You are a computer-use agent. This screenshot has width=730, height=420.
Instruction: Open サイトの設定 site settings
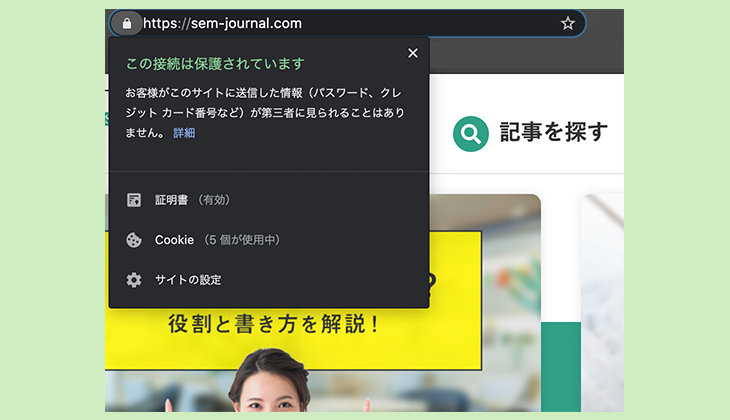[x=188, y=280]
